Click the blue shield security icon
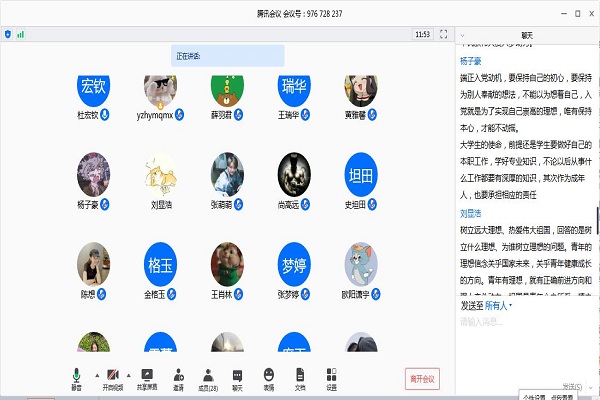Screen dimensions: 600x400 [x=9, y=34]
